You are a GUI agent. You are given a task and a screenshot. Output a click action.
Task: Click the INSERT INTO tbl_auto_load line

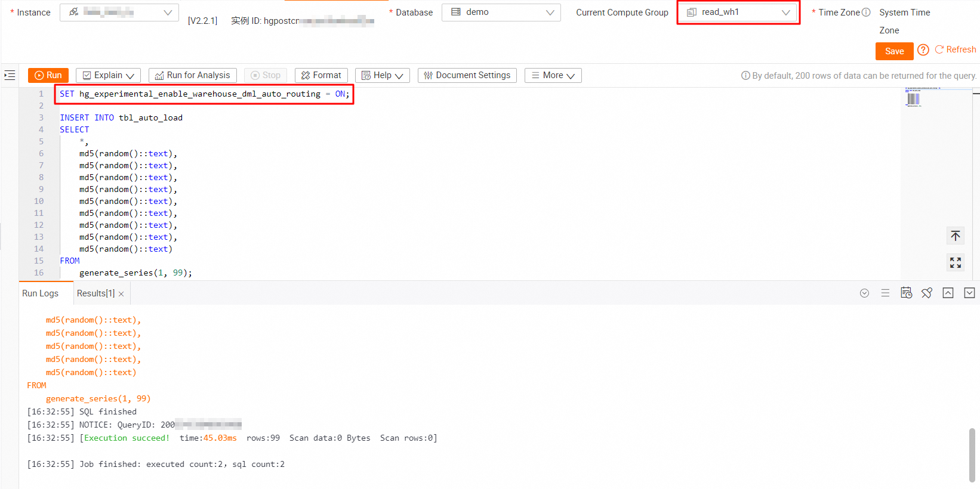[x=121, y=117]
